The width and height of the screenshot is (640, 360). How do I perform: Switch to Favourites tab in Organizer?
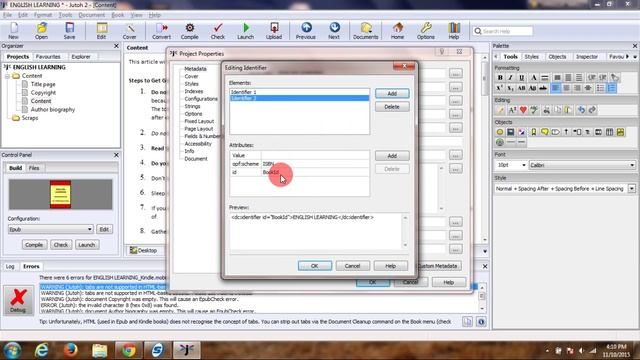tap(48, 57)
